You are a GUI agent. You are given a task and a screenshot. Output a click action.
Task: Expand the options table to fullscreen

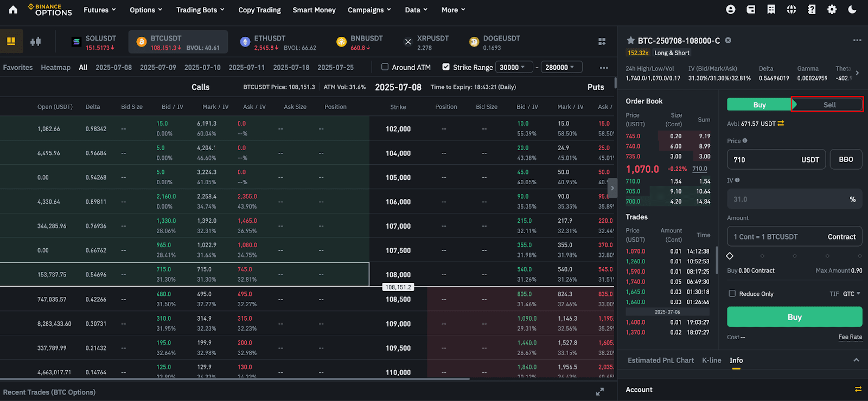click(600, 392)
